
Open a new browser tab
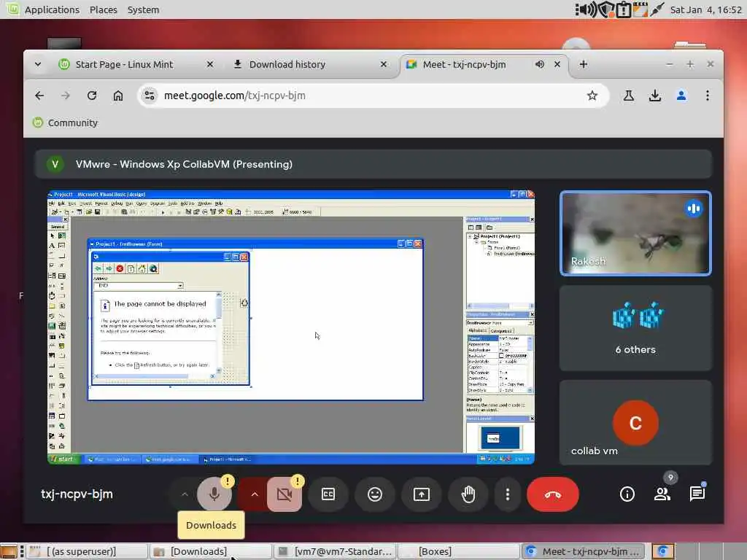[x=583, y=64]
